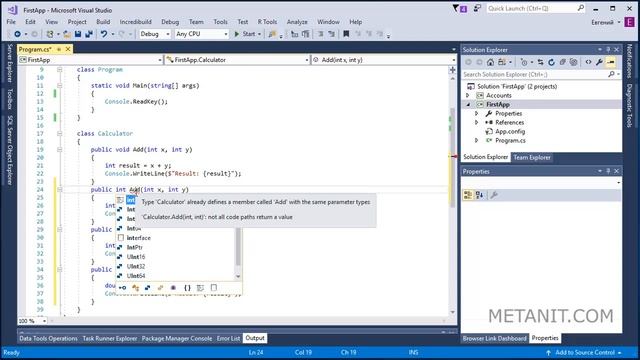Viewport: 640px width, 360px height.
Task: Select 'interface' in the IntelliSense list
Action: (x=138, y=238)
